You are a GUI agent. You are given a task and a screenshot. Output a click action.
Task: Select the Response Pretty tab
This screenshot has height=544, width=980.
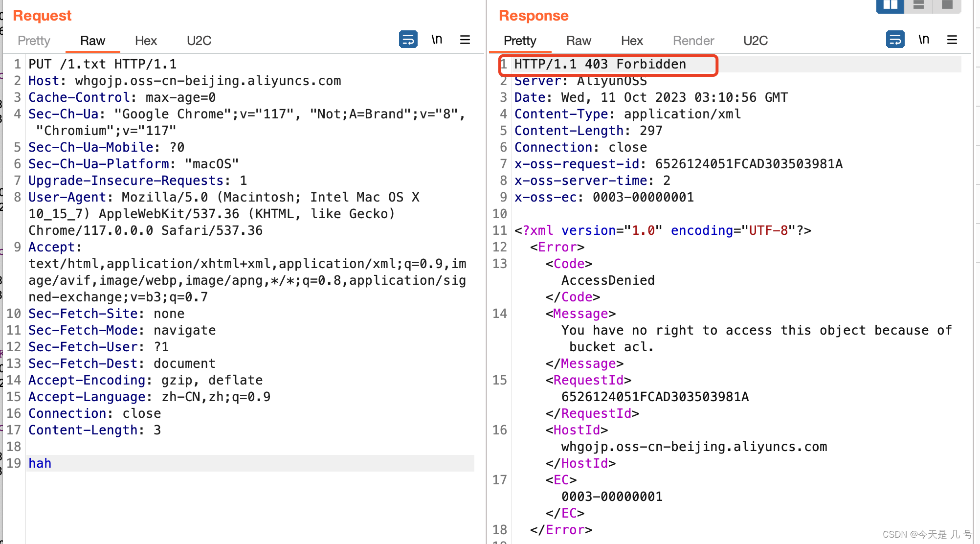coord(520,41)
